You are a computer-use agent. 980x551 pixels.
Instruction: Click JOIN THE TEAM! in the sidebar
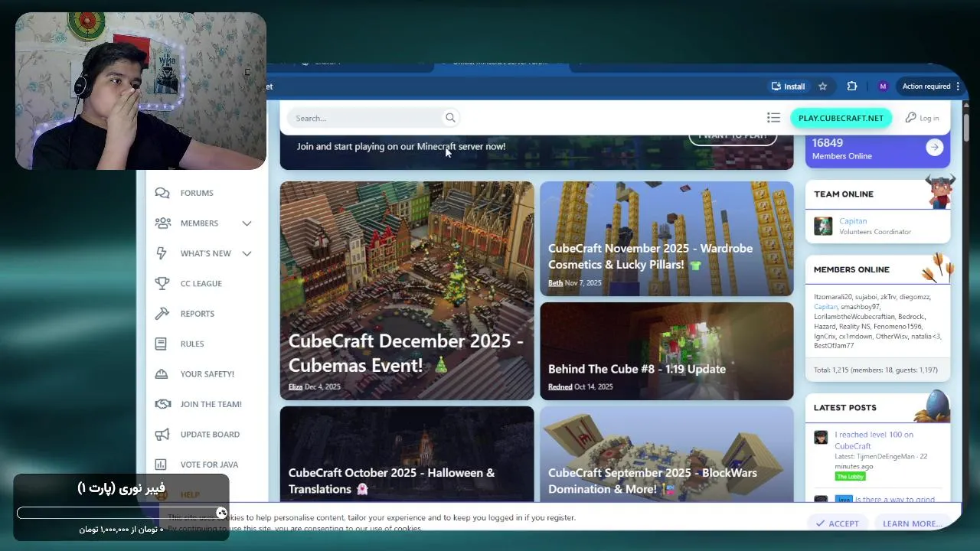[211, 404]
